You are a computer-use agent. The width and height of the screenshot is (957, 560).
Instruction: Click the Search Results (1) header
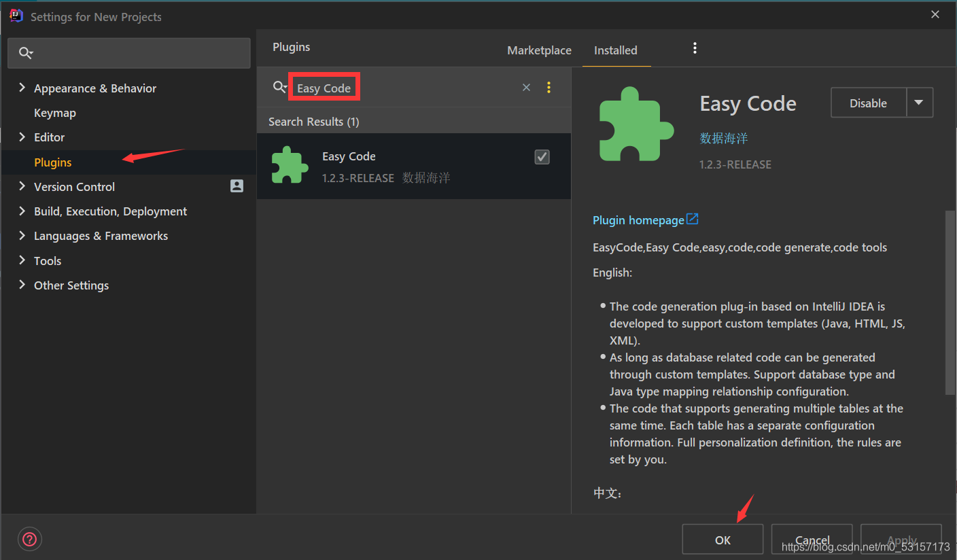pos(314,122)
